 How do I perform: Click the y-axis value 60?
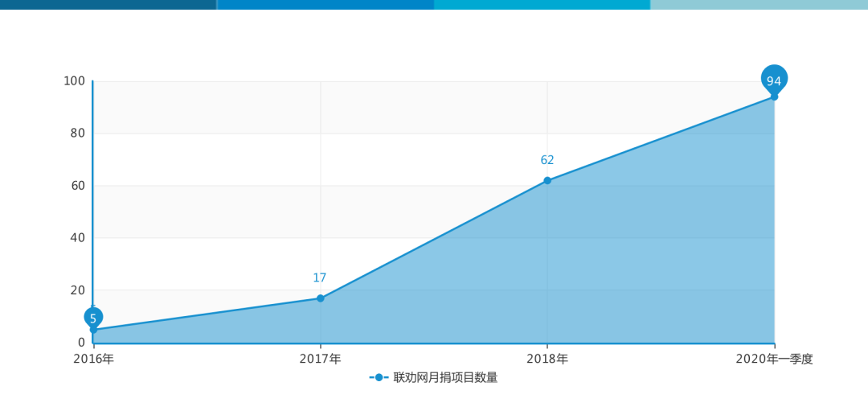(77, 186)
